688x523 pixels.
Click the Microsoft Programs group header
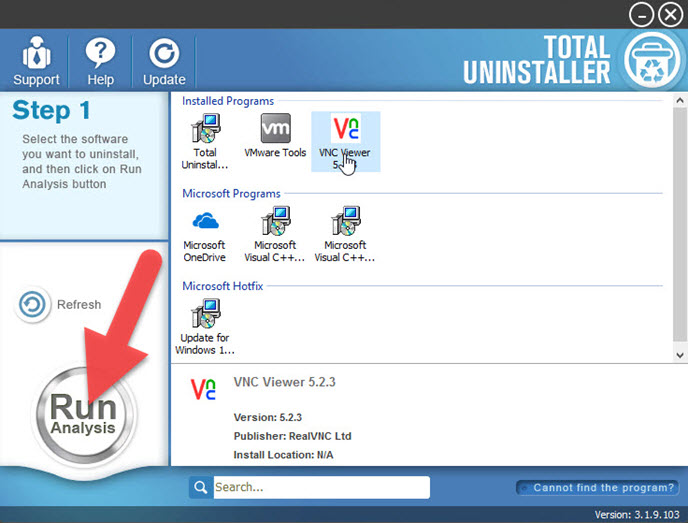(231, 193)
